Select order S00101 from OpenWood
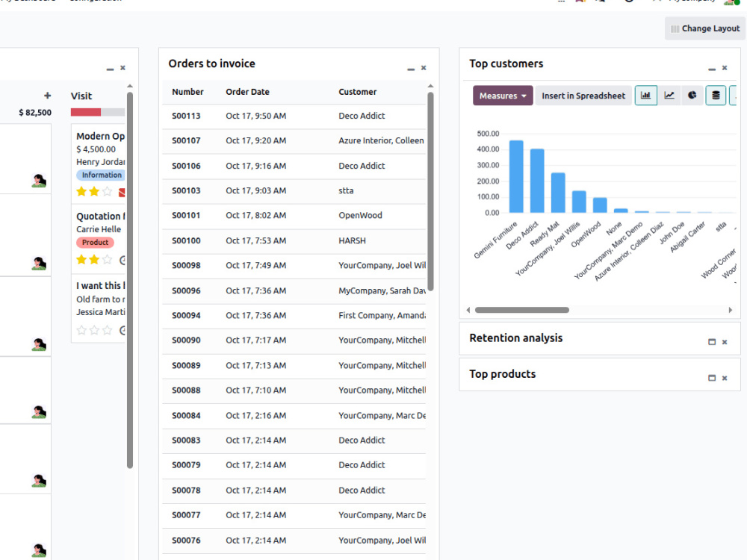Viewport: 747px width, 560px height. 294,216
